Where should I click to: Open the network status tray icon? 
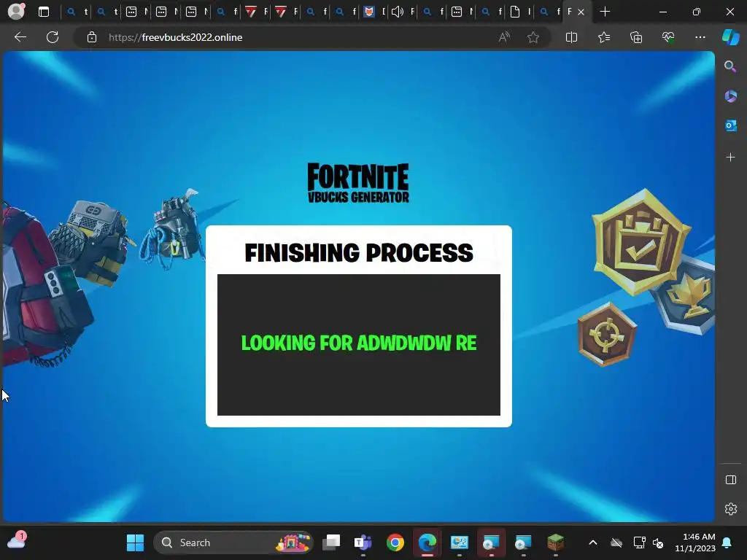tap(639, 542)
